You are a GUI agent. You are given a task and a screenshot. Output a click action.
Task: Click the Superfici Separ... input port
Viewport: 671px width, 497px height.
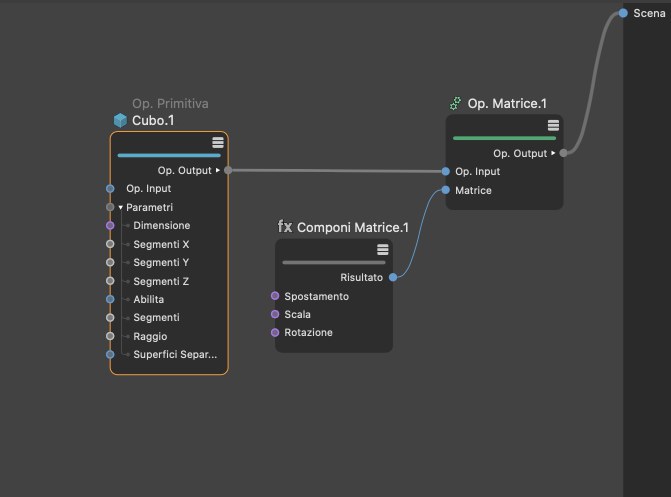[x=110, y=354]
